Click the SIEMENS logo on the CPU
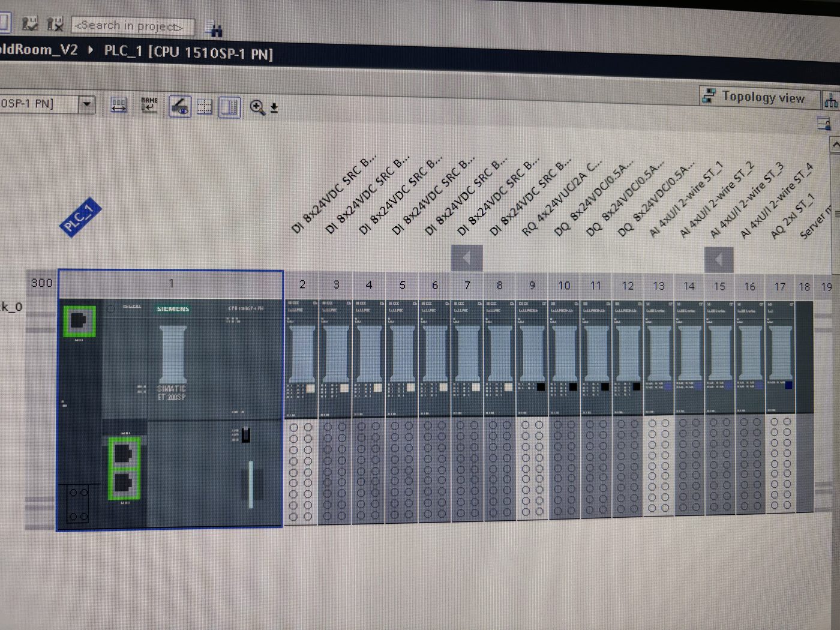840x630 pixels. pyautogui.click(x=173, y=309)
